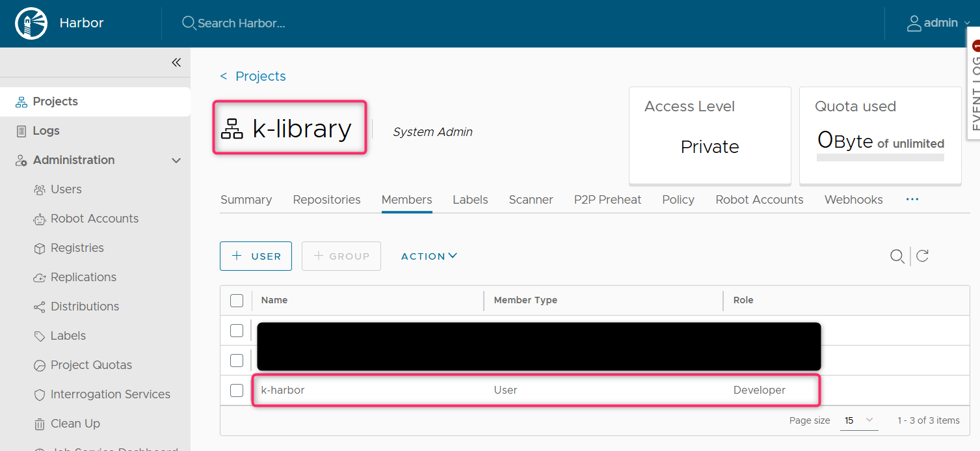Click the quota used progress bar
The width and height of the screenshot is (980, 451).
pyautogui.click(x=880, y=157)
